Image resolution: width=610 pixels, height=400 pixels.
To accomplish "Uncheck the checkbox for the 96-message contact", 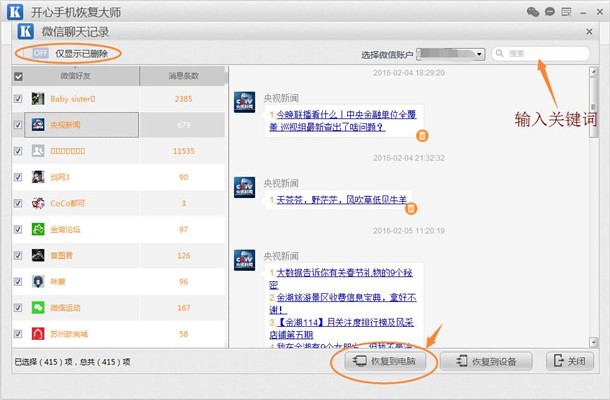I will coord(18,281).
